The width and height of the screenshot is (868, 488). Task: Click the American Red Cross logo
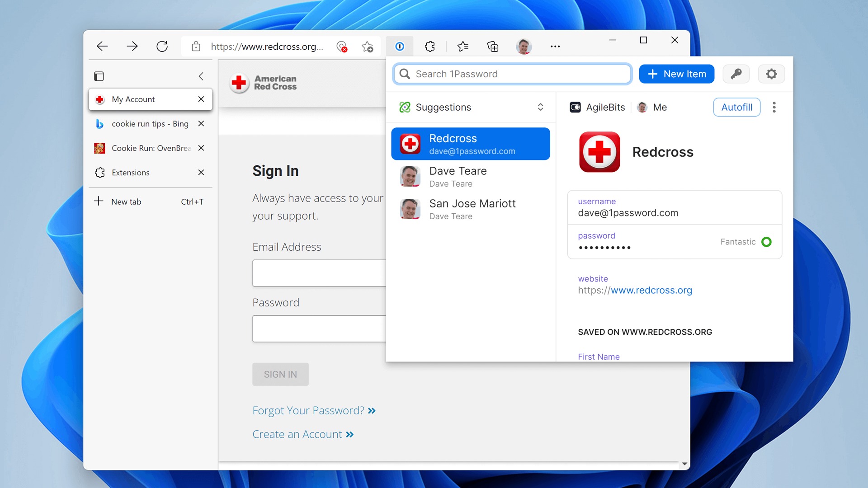click(x=264, y=83)
